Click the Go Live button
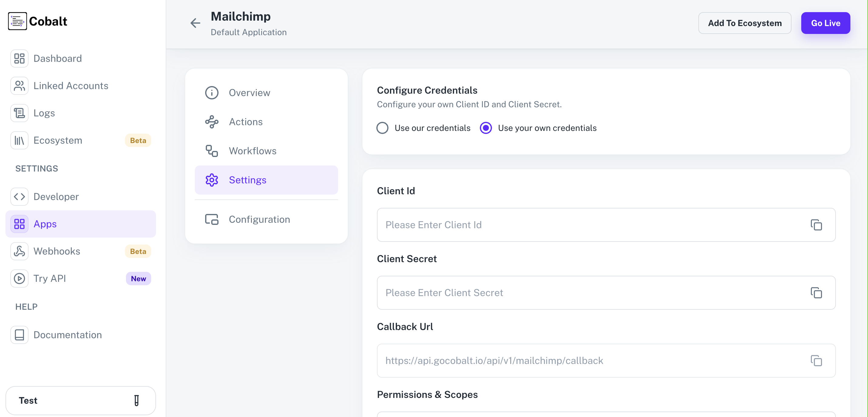Screen dimensions: 868x417 click(826, 23)
